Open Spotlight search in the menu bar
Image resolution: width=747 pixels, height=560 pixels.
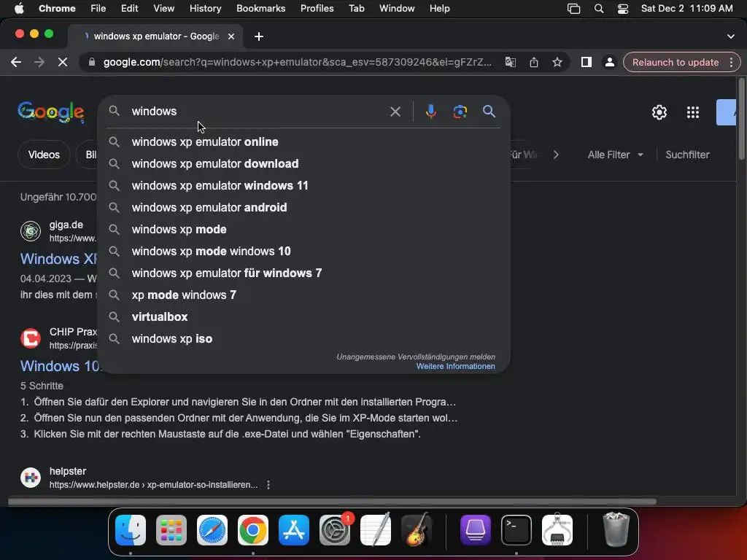point(599,9)
